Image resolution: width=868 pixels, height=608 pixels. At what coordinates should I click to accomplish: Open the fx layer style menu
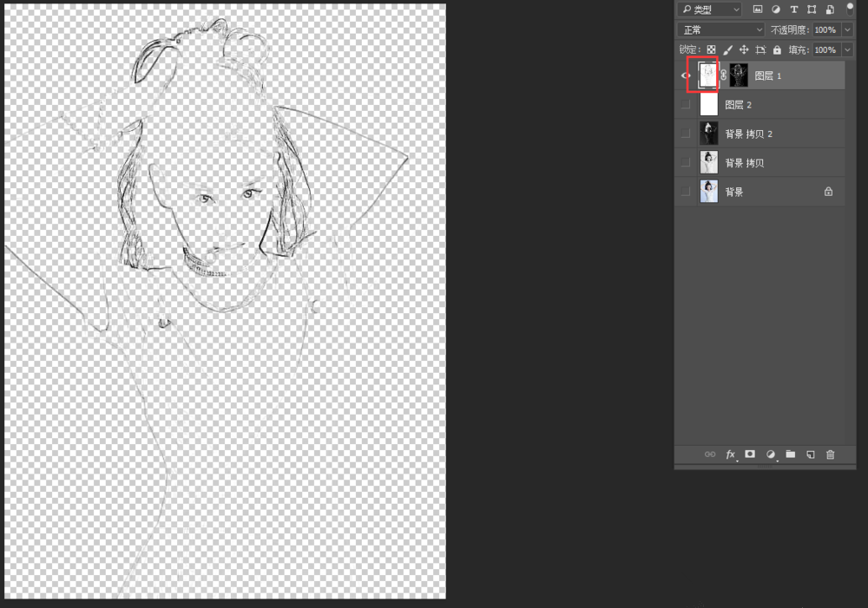[730, 454]
